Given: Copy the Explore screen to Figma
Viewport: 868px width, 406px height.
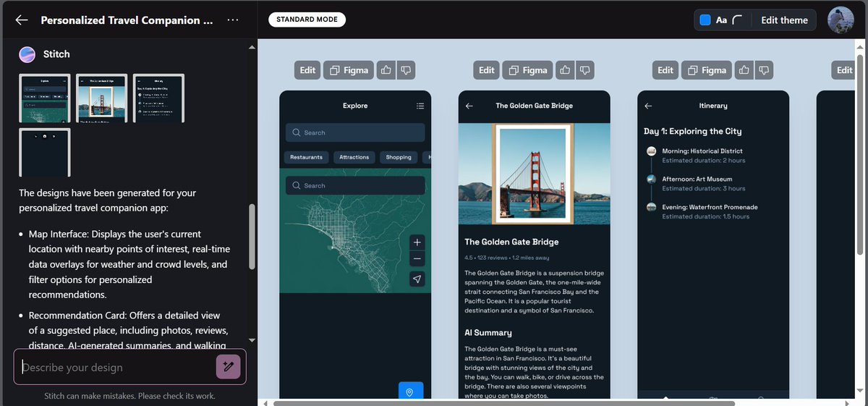Looking at the screenshot, I should tap(349, 70).
